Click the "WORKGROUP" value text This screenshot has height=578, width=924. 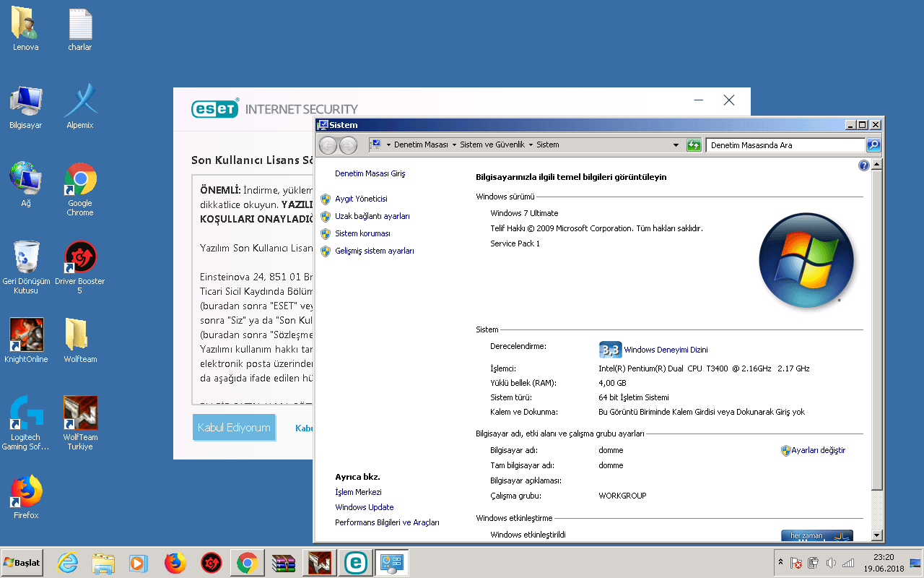point(623,496)
